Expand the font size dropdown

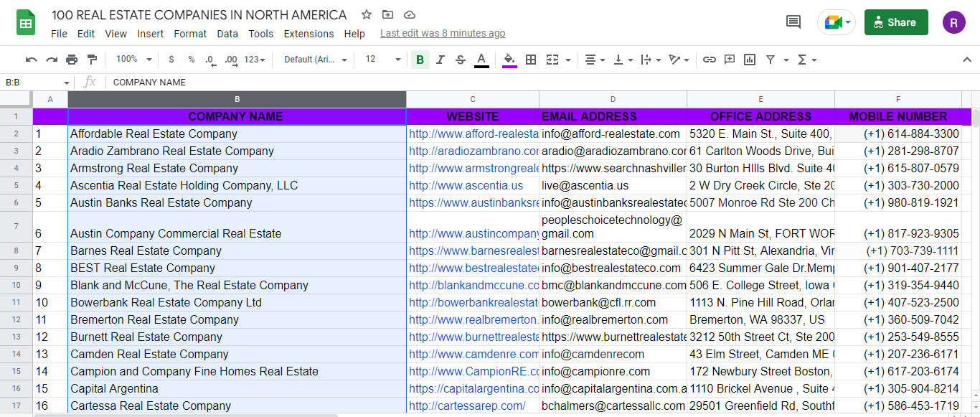click(383, 60)
